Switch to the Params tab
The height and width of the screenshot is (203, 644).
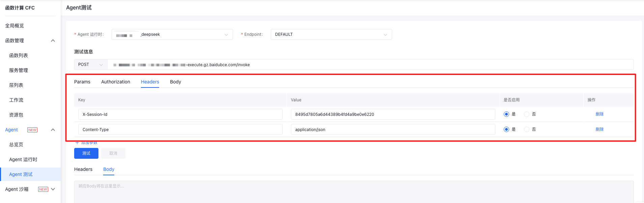click(82, 82)
